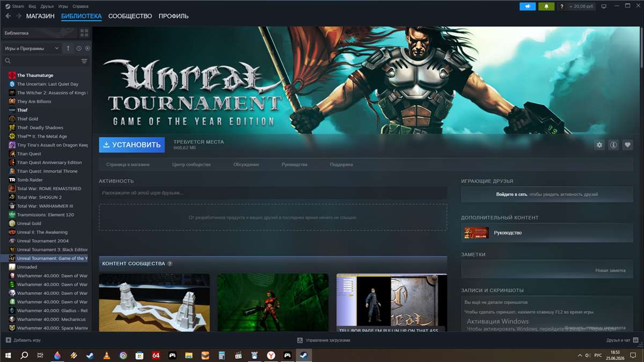Open the question mark help button
The width and height of the screenshot is (644, 362).
[x=561, y=6]
